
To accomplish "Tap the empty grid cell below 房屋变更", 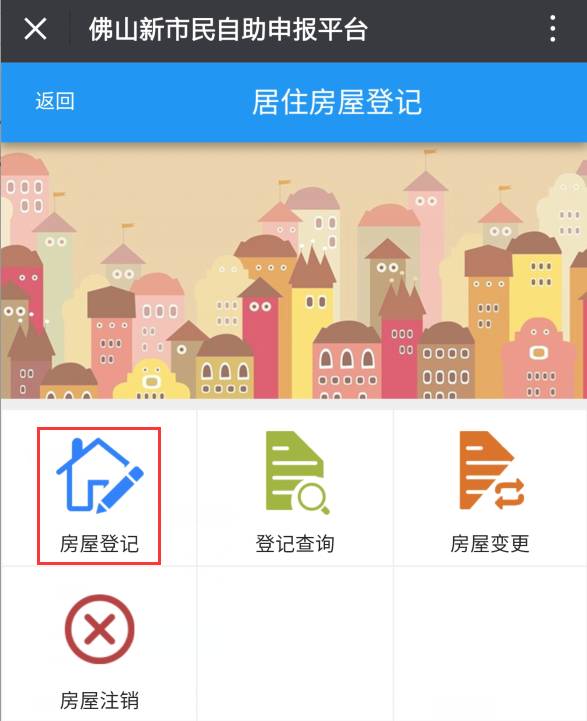I will click(x=490, y=644).
